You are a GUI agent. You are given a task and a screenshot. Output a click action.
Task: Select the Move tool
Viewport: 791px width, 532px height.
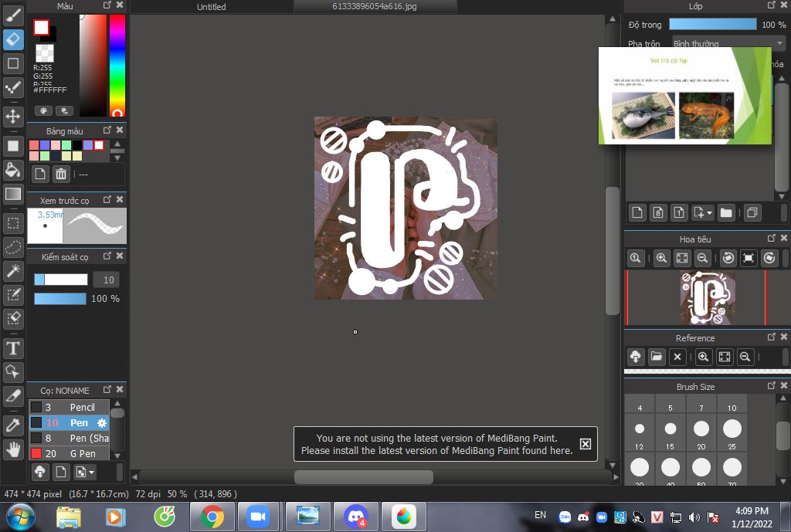pyautogui.click(x=13, y=117)
